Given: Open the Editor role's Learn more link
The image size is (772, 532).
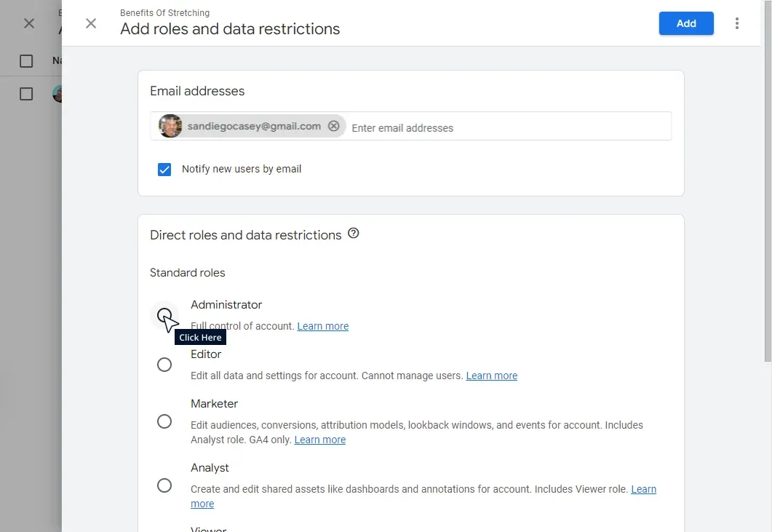Looking at the screenshot, I should (491, 375).
